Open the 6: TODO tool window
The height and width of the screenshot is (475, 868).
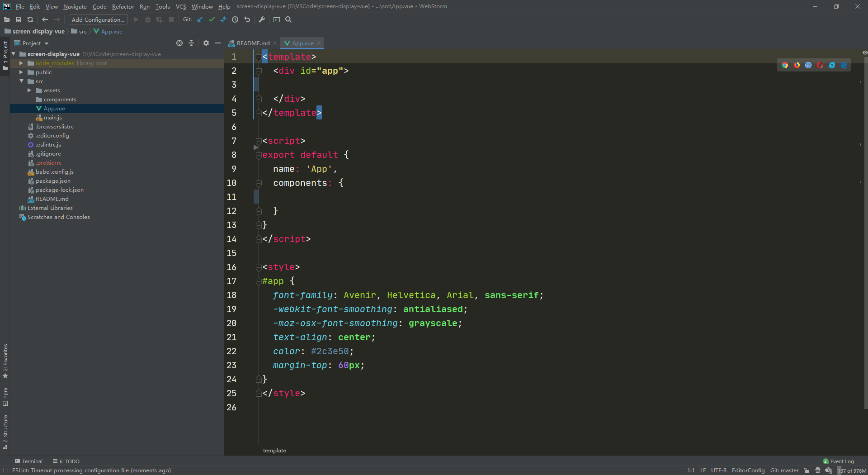[x=66, y=461]
